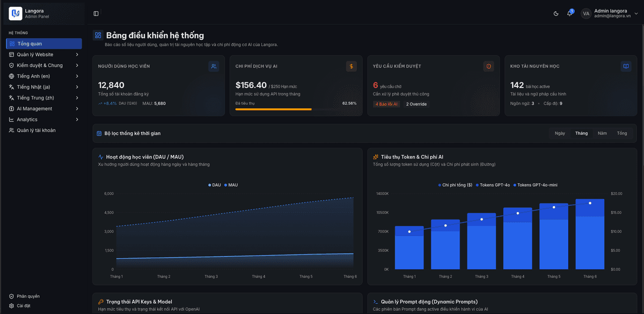
Task: Open the Phân quyền link
Action: 28,296
